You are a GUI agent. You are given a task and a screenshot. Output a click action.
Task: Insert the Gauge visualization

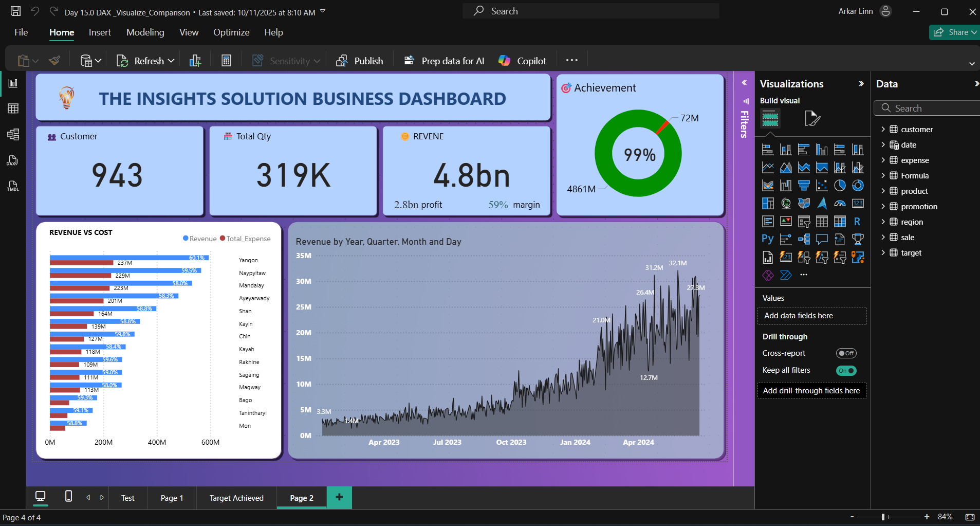[x=840, y=204]
